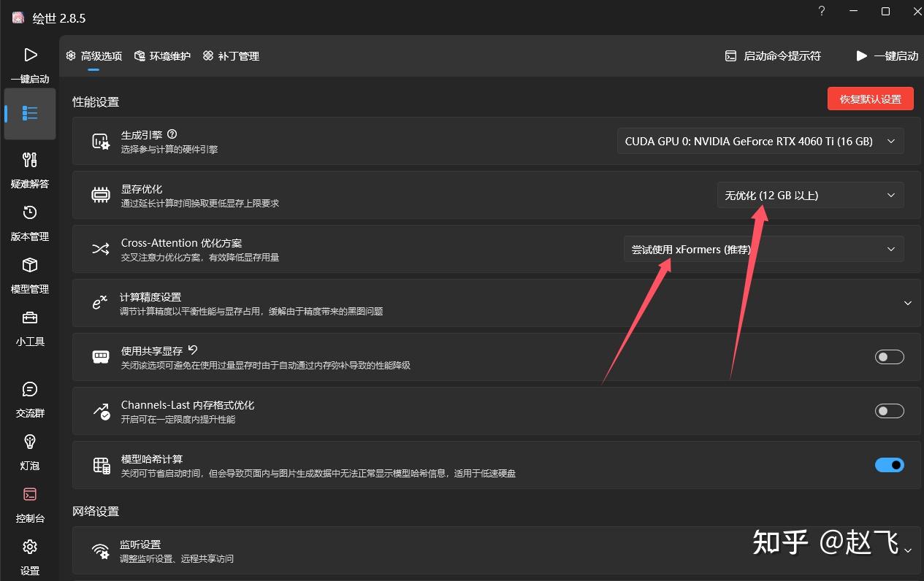
Task: Click the 恢复默认设置 button
Action: tap(870, 99)
